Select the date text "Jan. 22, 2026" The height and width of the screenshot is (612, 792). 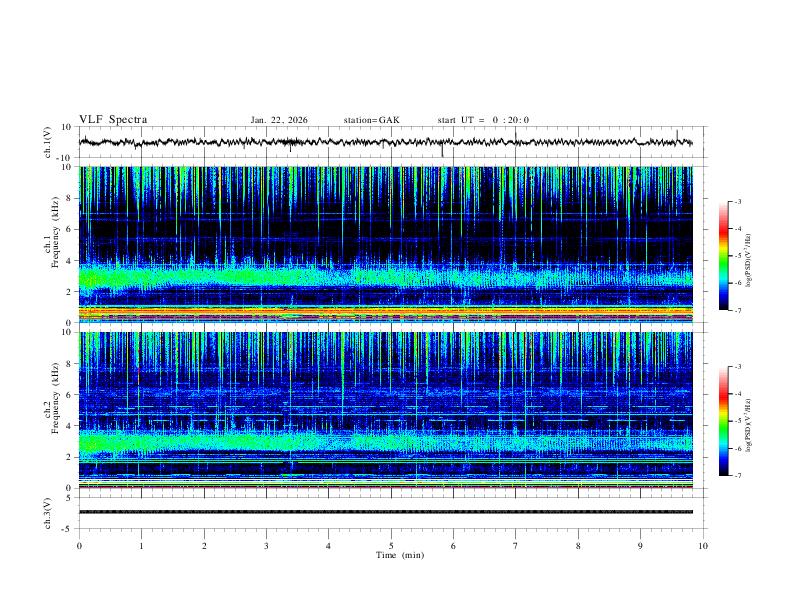tap(279, 120)
